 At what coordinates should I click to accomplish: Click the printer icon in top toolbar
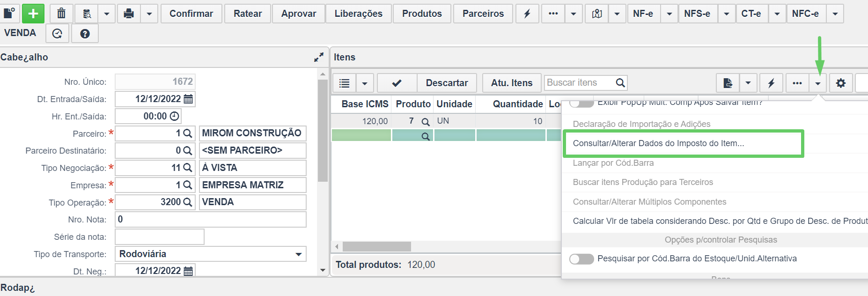129,14
